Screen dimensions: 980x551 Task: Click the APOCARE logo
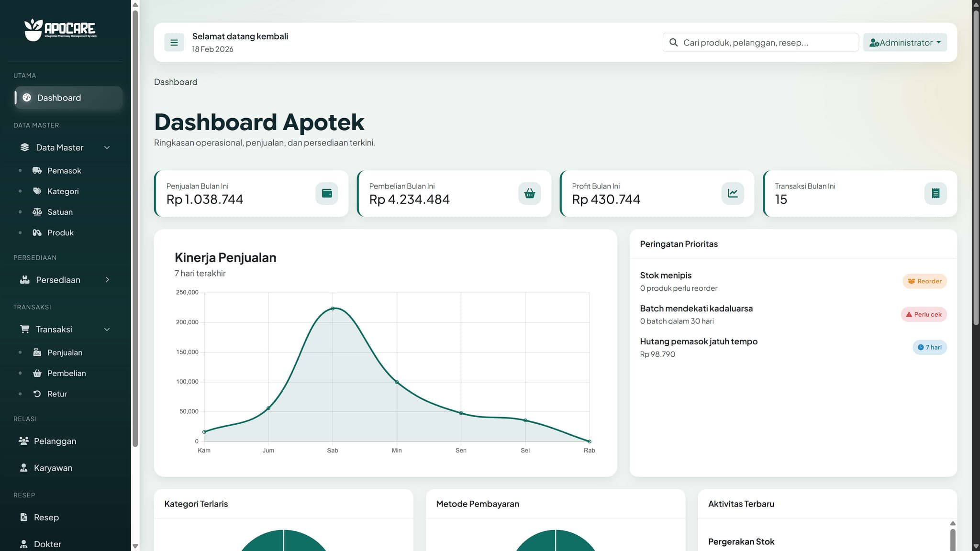point(60,30)
